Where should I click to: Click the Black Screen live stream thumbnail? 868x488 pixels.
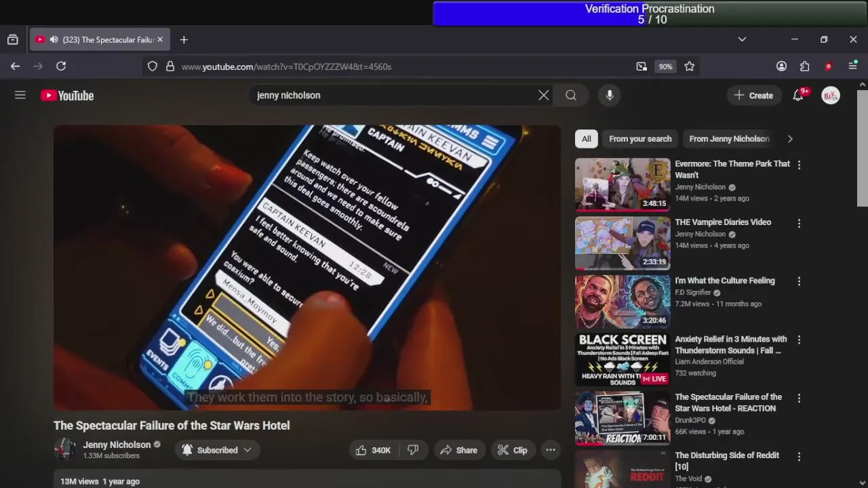pyautogui.click(x=623, y=360)
